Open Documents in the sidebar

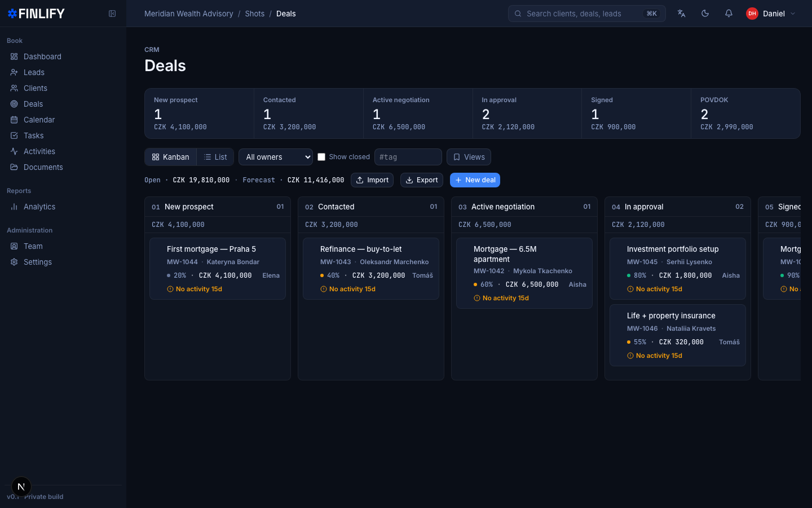pos(63,167)
